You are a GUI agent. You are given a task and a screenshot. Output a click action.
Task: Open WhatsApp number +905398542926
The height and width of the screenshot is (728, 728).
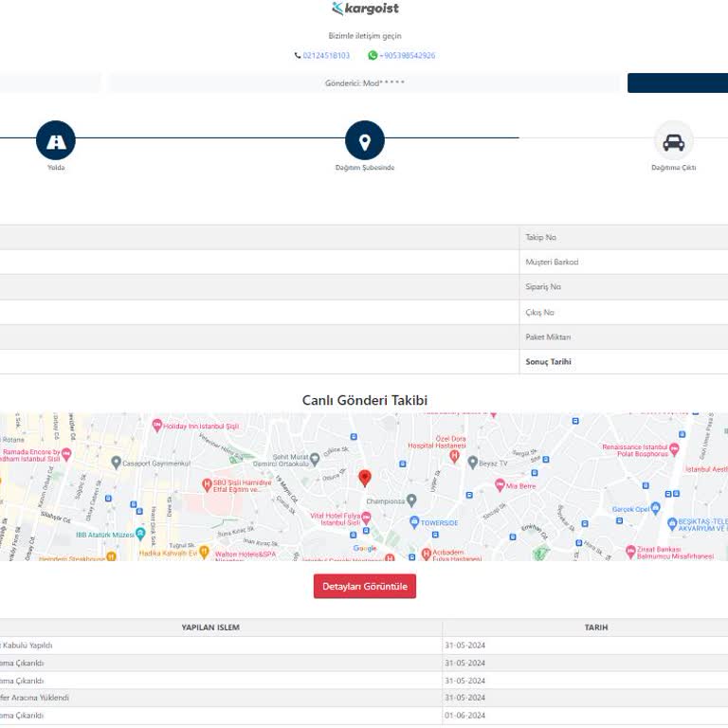click(408, 56)
